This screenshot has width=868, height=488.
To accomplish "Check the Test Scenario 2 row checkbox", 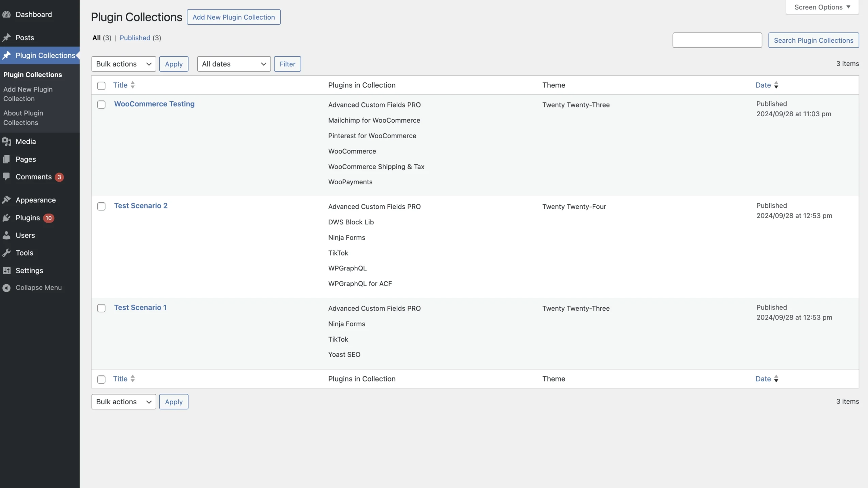I will coord(101,206).
